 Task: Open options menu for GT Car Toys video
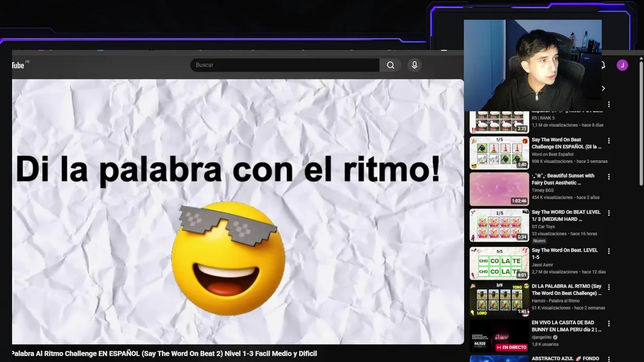(x=609, y=213)
